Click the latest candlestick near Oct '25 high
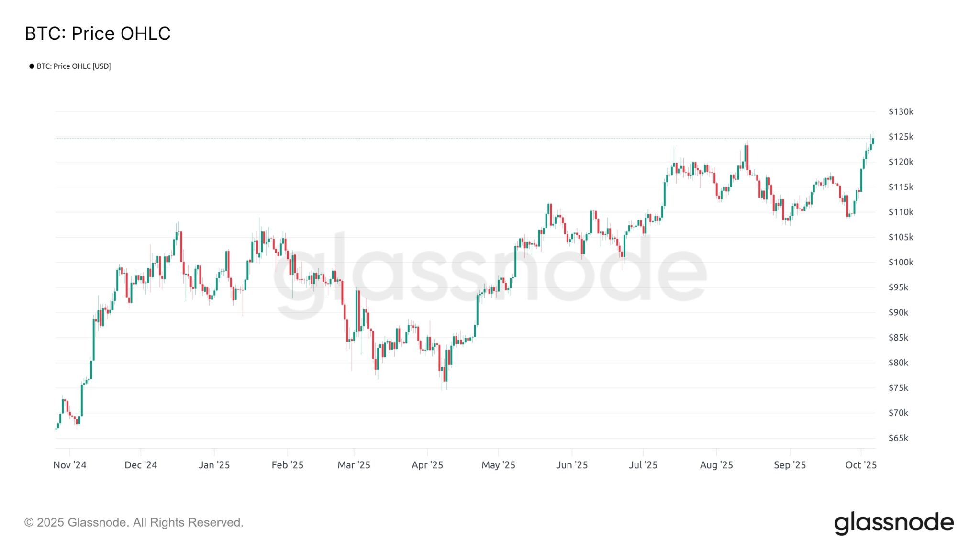 [873, 140]
